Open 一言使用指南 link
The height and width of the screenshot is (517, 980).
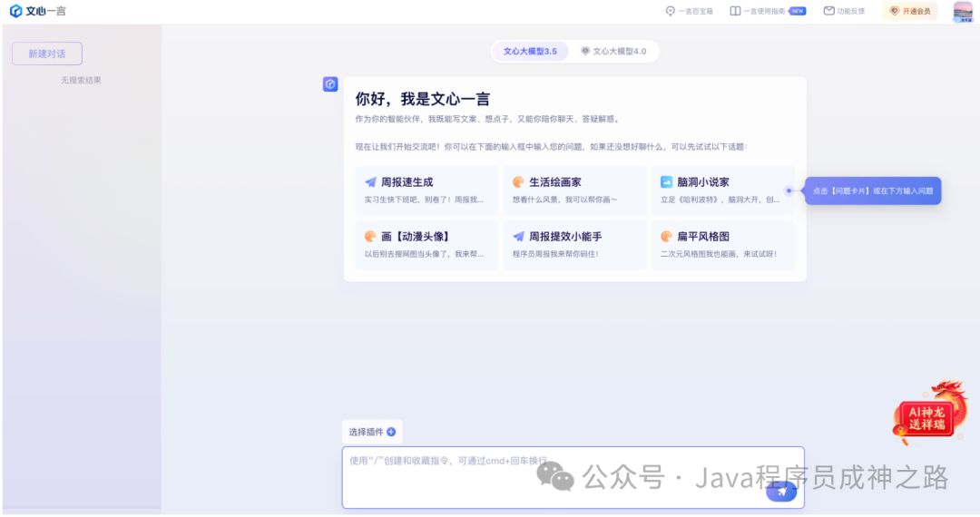(768, 11)
